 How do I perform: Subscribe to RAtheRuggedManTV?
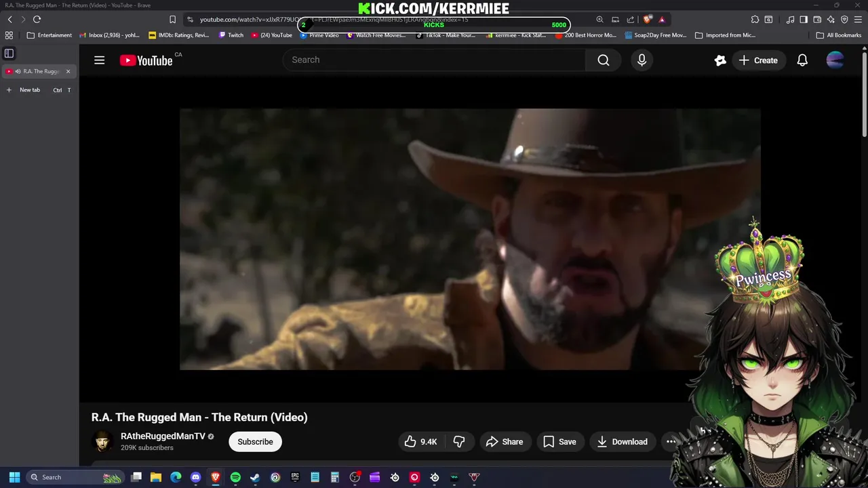coord(255,442)
